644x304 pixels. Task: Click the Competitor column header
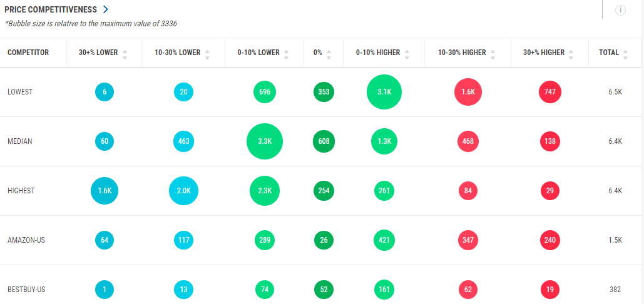tap(28, 53)
